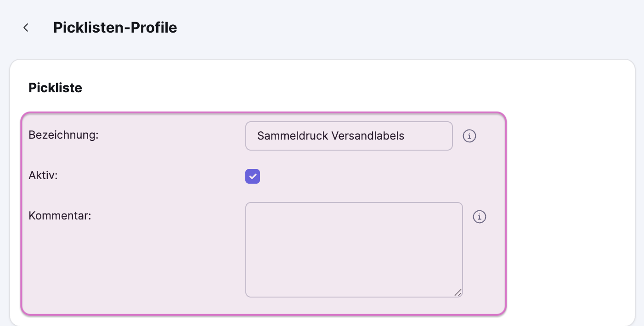Click the Bezeichnung field label
Image resolution: width=644 pixels, height=326 pixels.
(63, 135)
